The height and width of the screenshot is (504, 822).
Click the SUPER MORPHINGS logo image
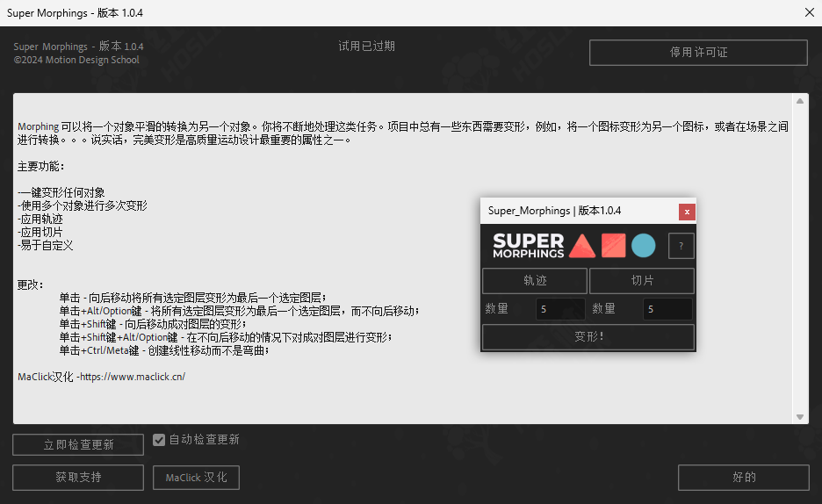(529, 246)
